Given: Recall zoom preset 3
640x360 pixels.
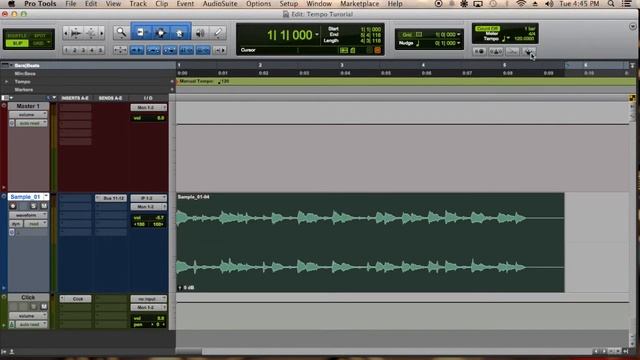Looking at the screenshot, I should pos(83,50).
